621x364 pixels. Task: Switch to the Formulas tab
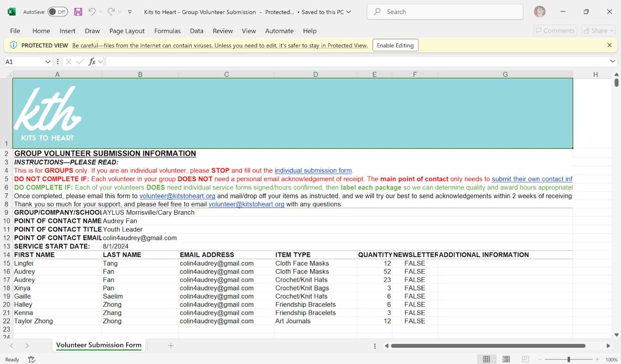click(167, 31)
